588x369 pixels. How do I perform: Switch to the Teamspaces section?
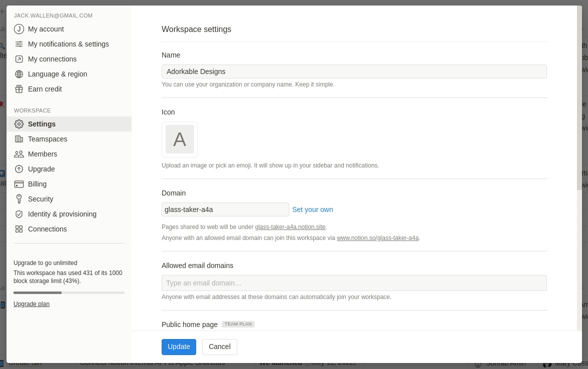click(48, 139)
